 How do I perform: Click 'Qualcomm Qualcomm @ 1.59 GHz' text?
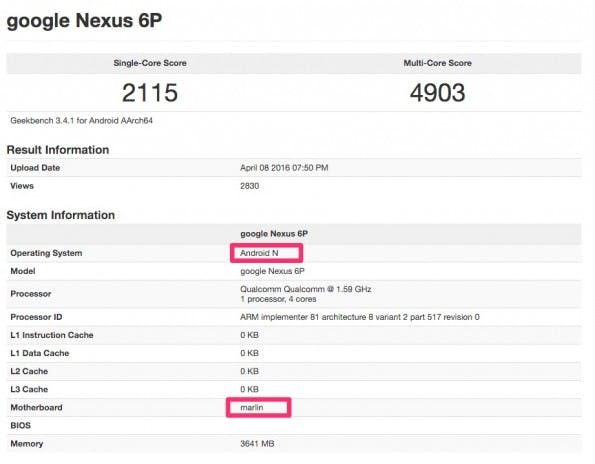[x=306, y=289]
